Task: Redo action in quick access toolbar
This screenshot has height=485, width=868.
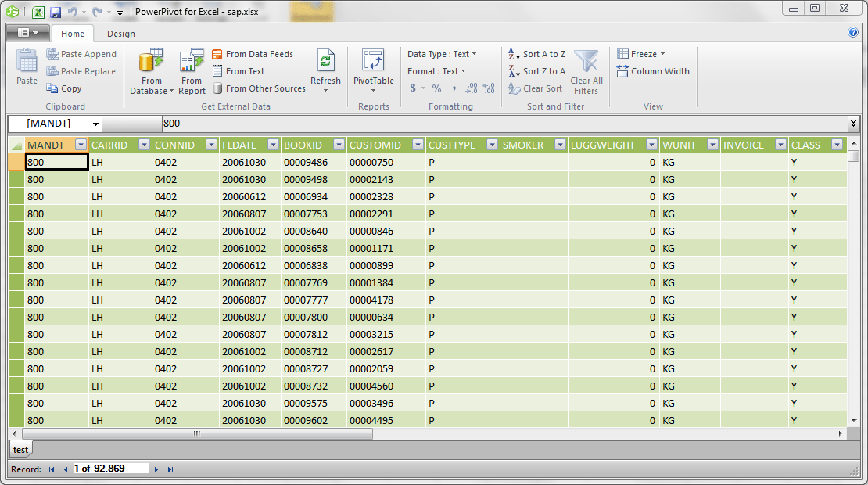Action: coord(97,12)
